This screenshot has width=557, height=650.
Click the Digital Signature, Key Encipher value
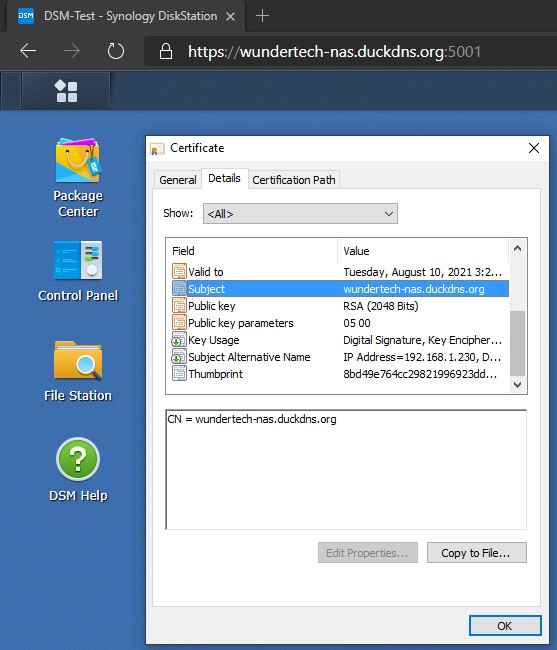(422, 340)
